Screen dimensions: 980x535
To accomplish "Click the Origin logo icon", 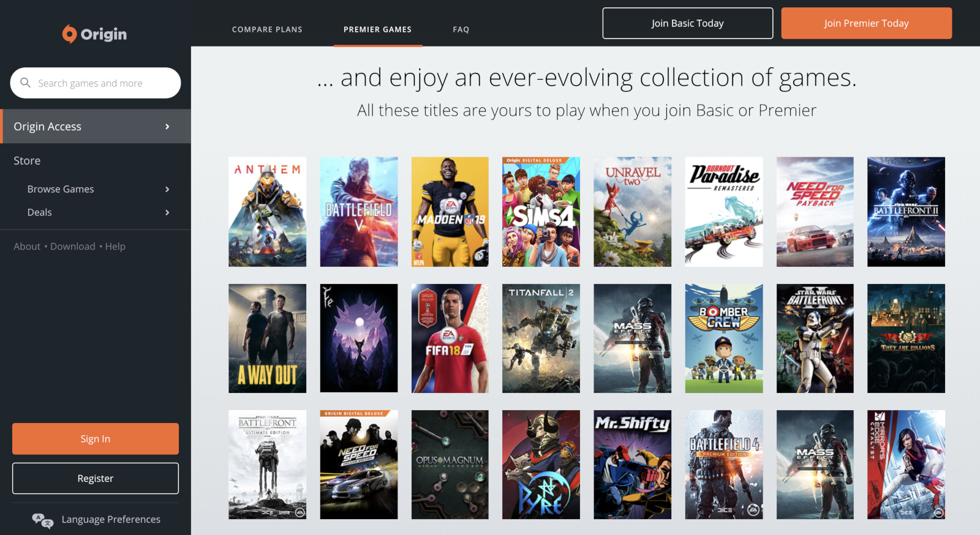I will (x=70, y=34).
